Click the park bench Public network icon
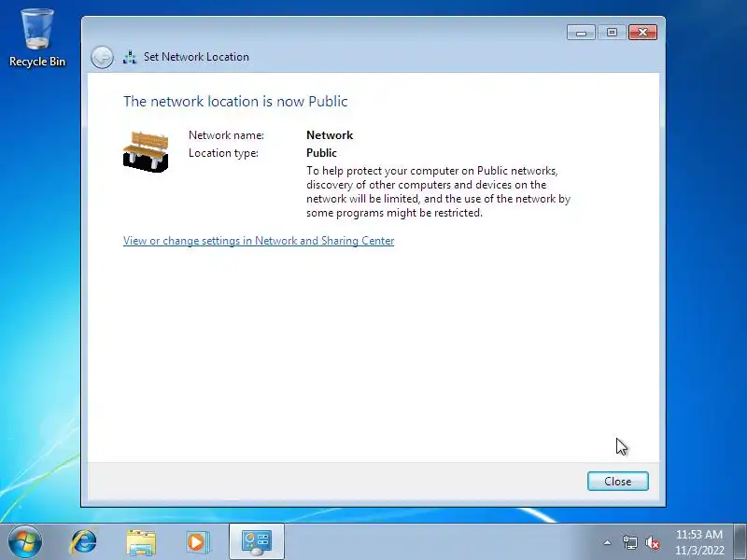Screen dimensions: 747x560 click(146, 151)
